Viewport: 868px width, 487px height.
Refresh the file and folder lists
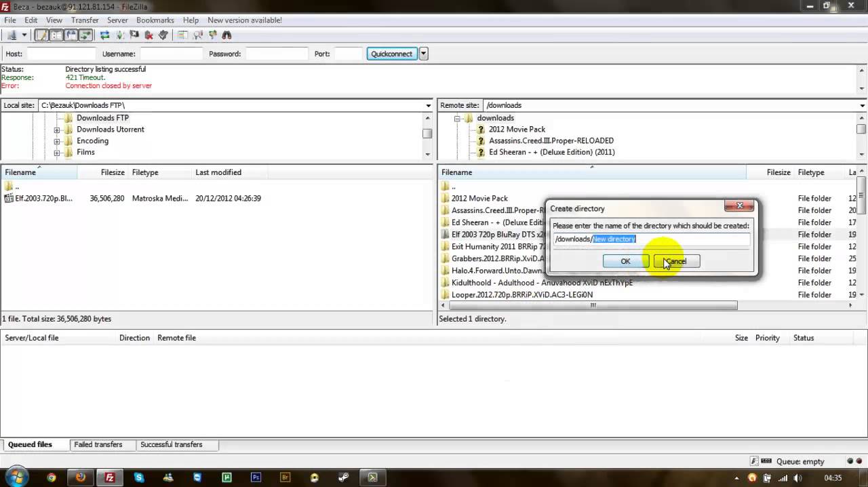tap(104, 35)
